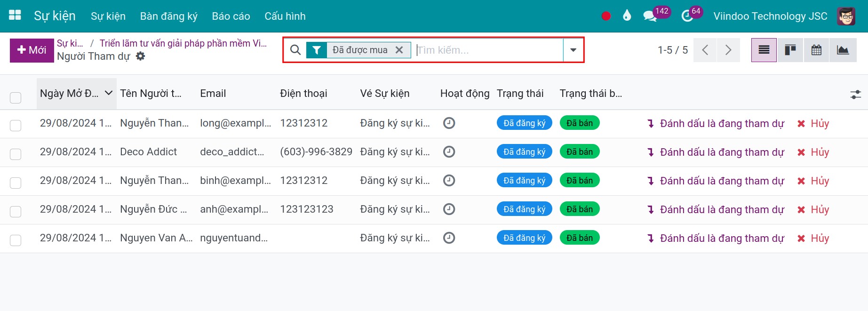Open the Sự kiện menu
Screen dimensions: 868x311
click(x=108, y=16)
